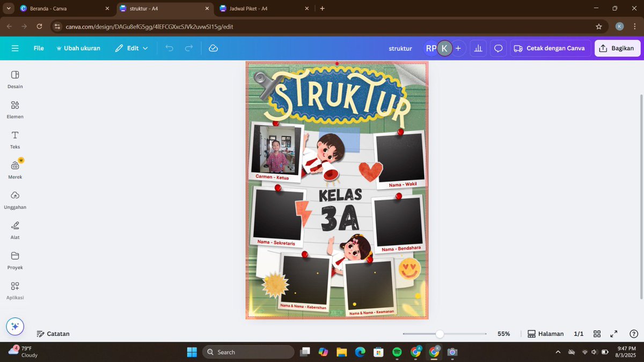Open Spotify from the taskbar
Viewport: 644px width, 362px height.
click(397, 352)
